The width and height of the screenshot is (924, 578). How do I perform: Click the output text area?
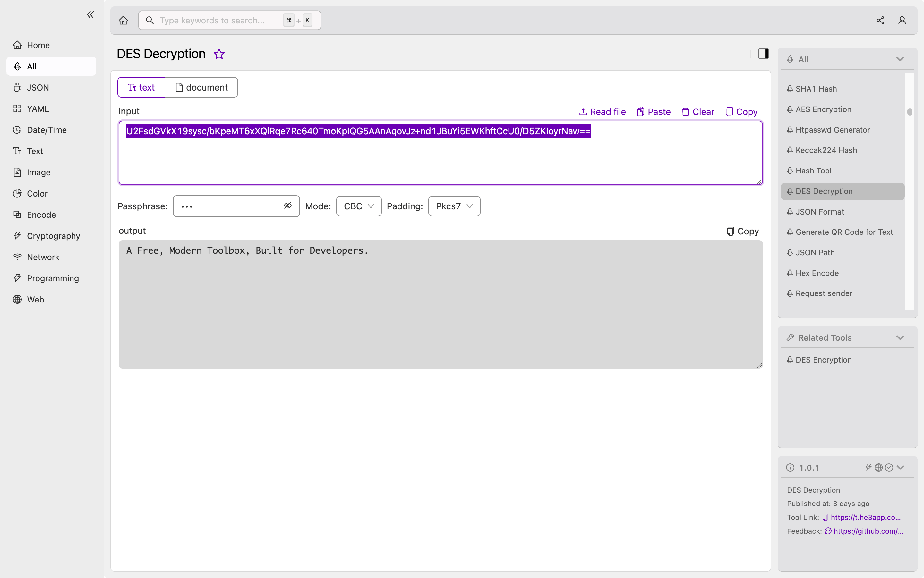(x=441, y=304)
